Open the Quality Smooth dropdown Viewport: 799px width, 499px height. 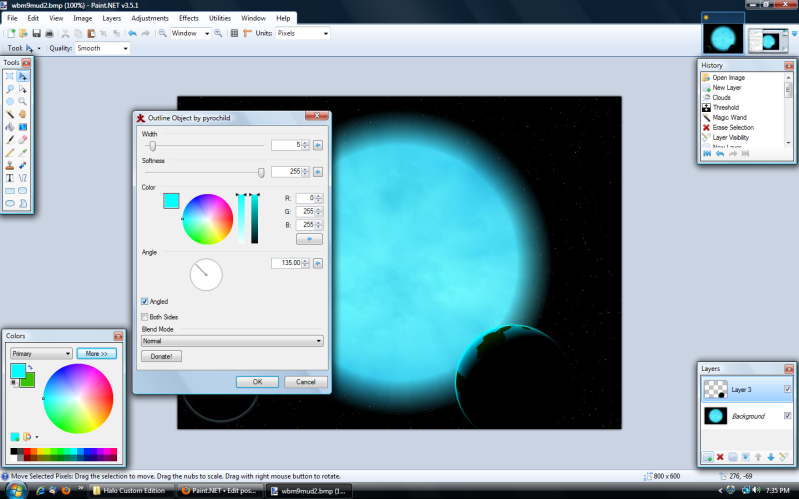(102, 48)
